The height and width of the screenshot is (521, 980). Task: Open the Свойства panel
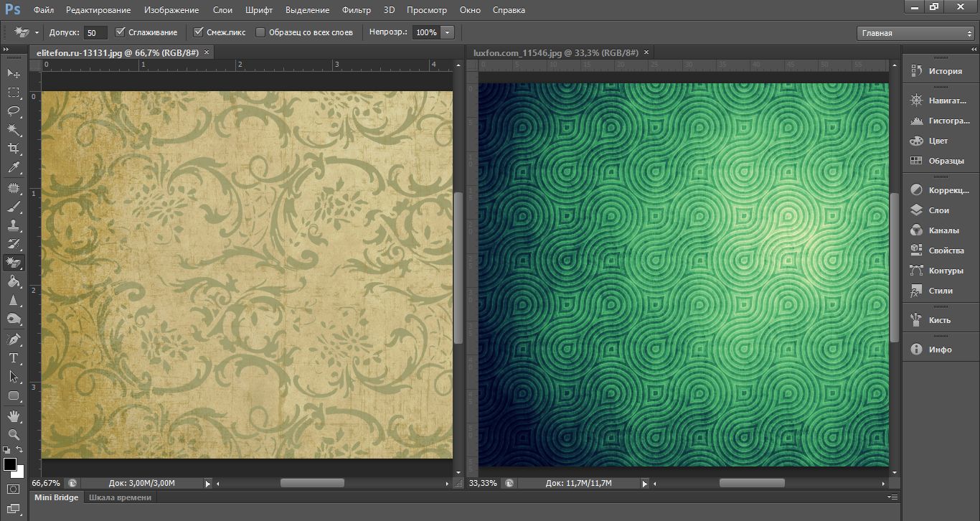click(938, 250)
